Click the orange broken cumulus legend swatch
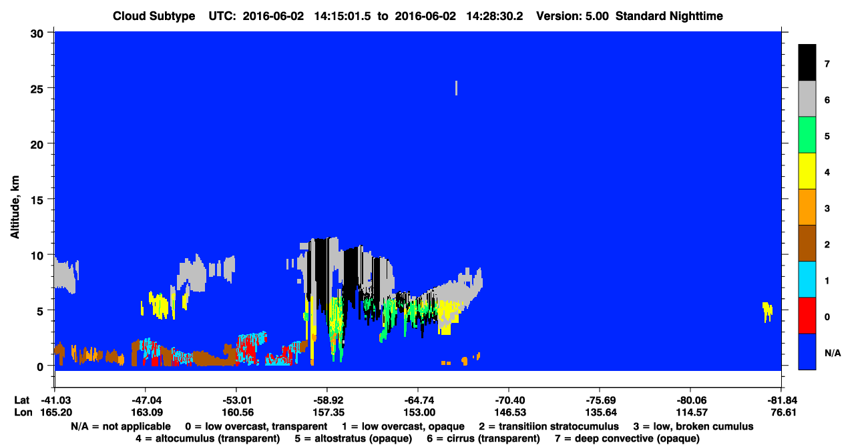Screen dimensions: 868x445 [x=807, y=207]
